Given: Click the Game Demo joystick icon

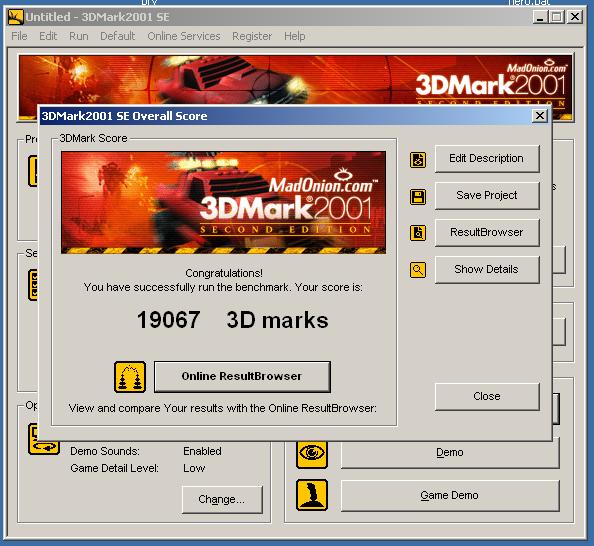Looking at the screenshot, I should tap(312, 495).
